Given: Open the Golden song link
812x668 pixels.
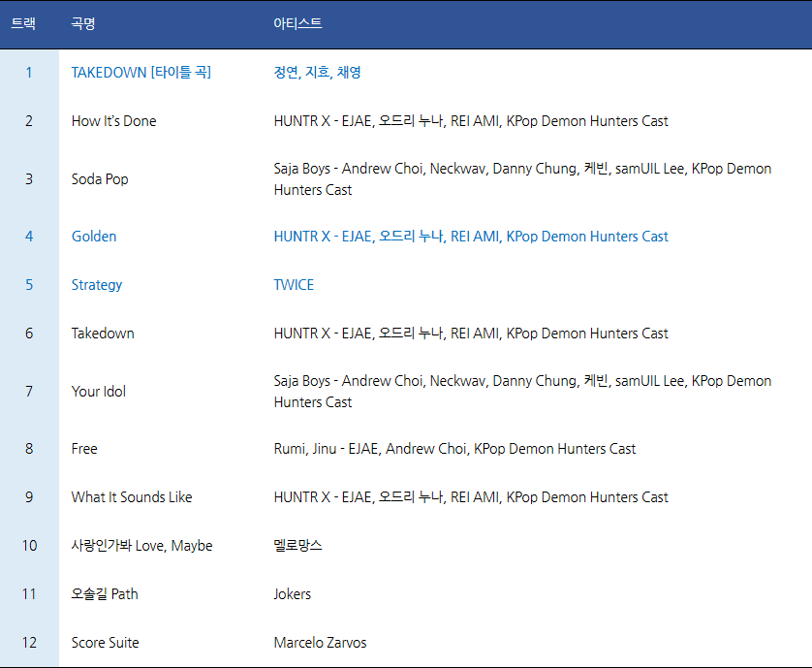Looking at the screenshot, I should (94, 237).
